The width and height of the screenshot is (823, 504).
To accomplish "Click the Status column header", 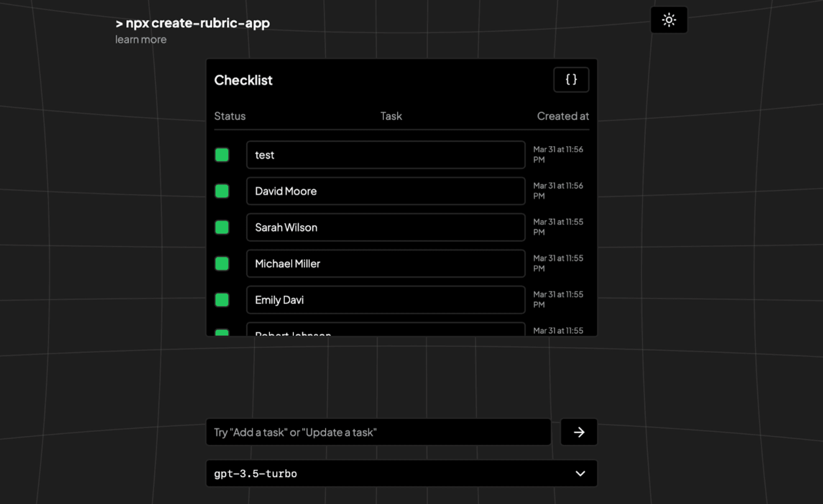I will point(230,116).
